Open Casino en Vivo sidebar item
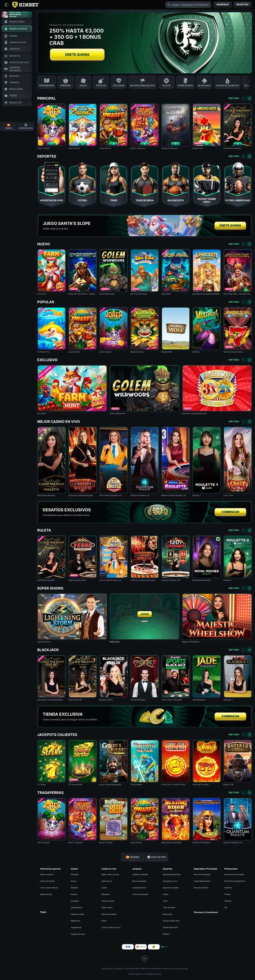The height and width of the screenshot is (980, 255). click(17, 42)
